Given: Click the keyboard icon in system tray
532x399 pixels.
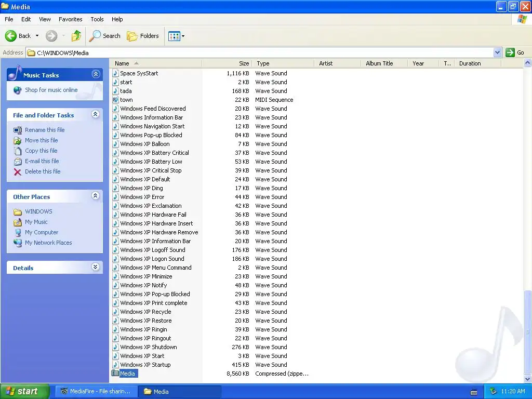Looking at the screenshot, I should (474, 392).
